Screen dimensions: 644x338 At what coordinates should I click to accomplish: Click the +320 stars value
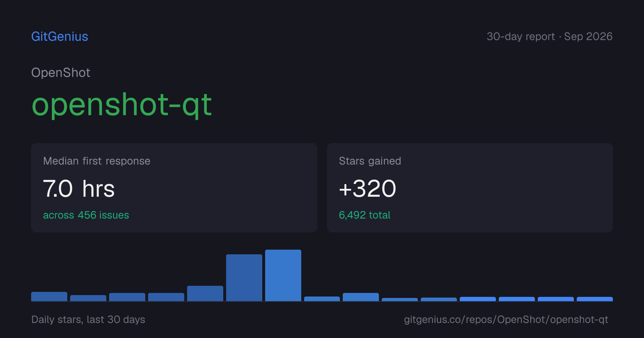pyautogui.click(x=367, y=189)
